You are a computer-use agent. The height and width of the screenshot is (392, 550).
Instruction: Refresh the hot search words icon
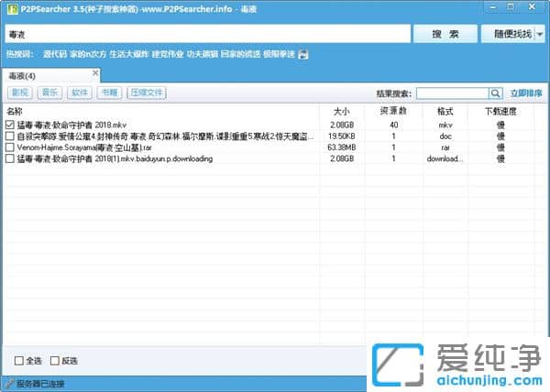pos(303,54)
